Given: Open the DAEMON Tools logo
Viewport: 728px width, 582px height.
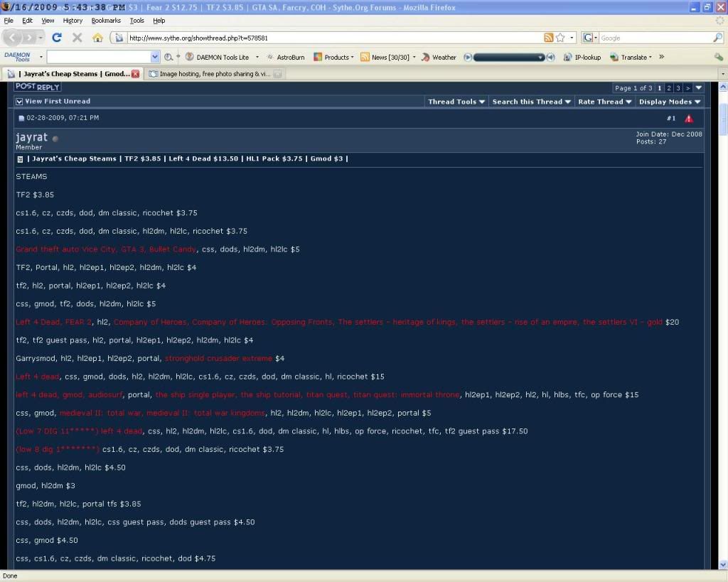Looking at the screenshot, I should [17, 57].
